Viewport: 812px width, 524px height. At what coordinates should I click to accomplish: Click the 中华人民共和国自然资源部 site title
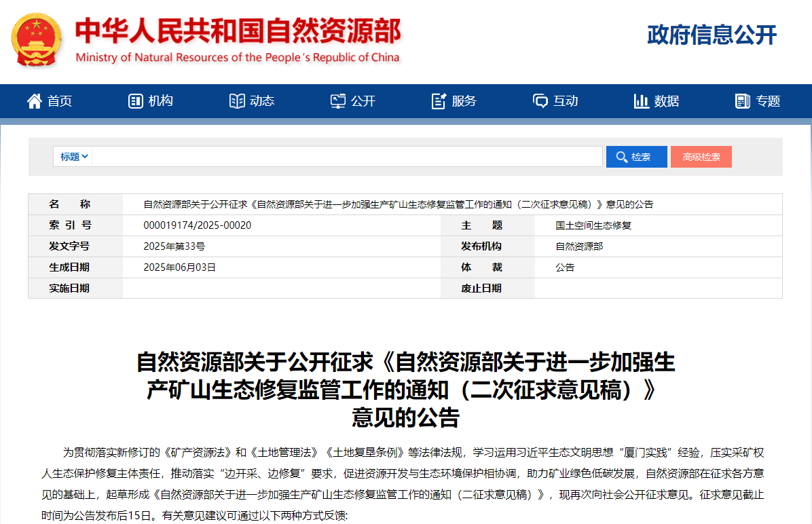[238, 31]
